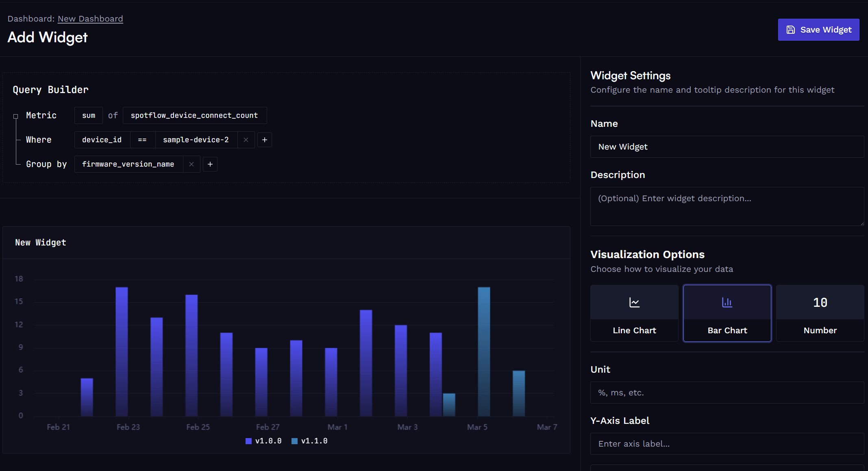
Task: Toggle the v1.1.0 series in the chart legend
Action: [309, 441]
